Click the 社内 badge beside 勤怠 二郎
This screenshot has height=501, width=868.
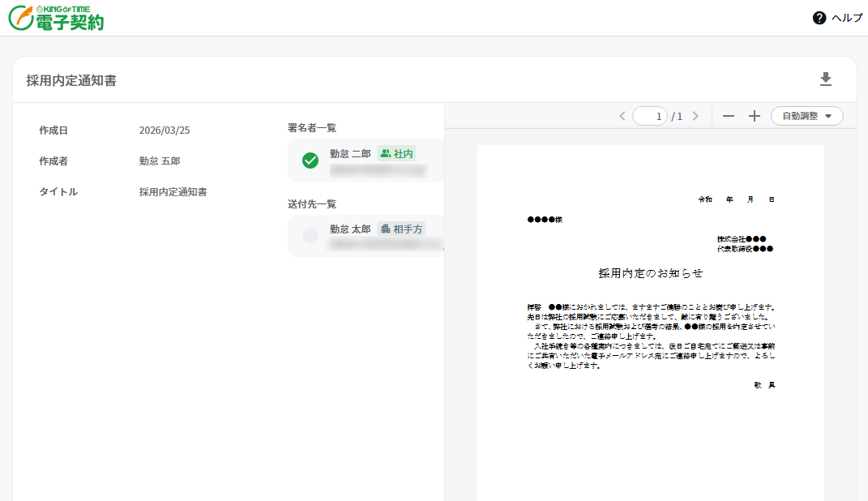[396, 153]
